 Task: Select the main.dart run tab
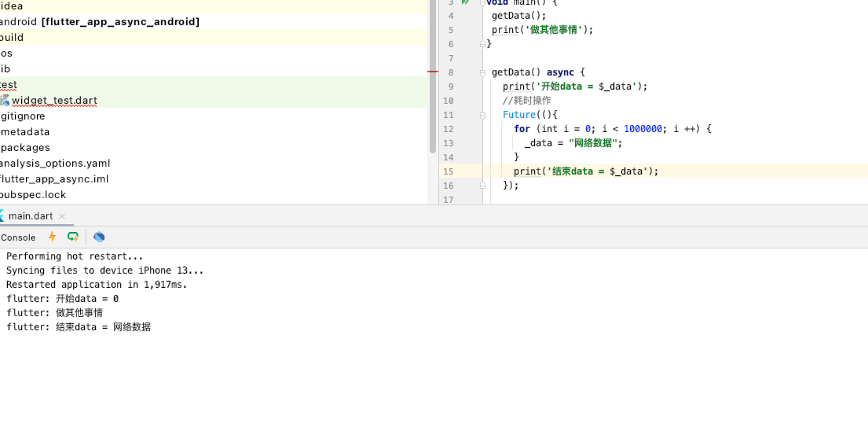tap(31, 216)
